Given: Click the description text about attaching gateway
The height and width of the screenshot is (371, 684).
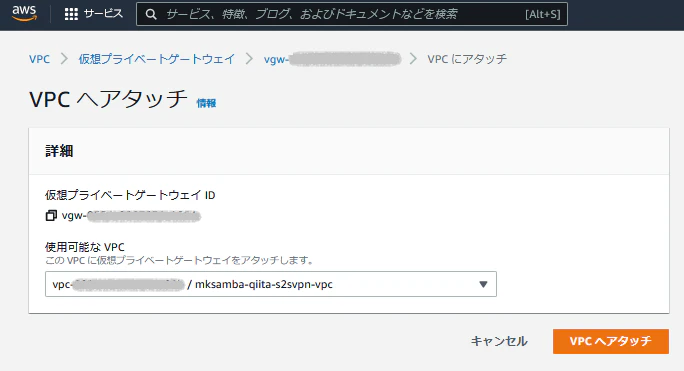Looking at the screenshot, I should [x=180, y=261].
